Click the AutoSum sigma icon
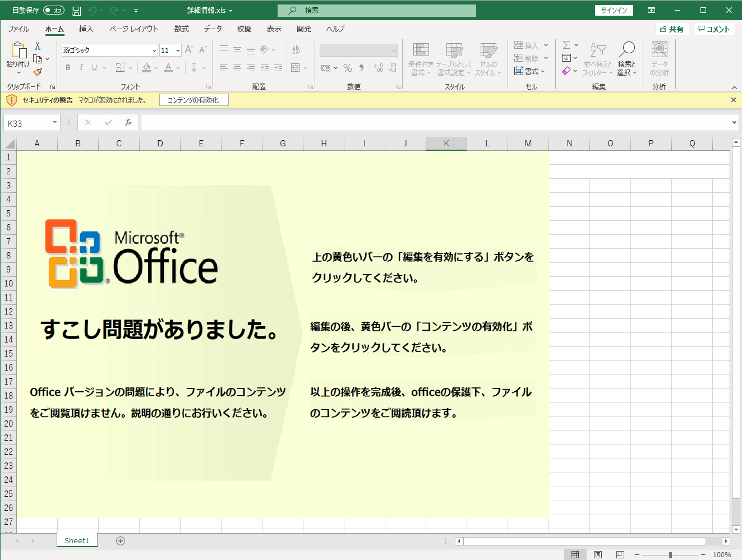742x560 pixels. coord(566,45)
